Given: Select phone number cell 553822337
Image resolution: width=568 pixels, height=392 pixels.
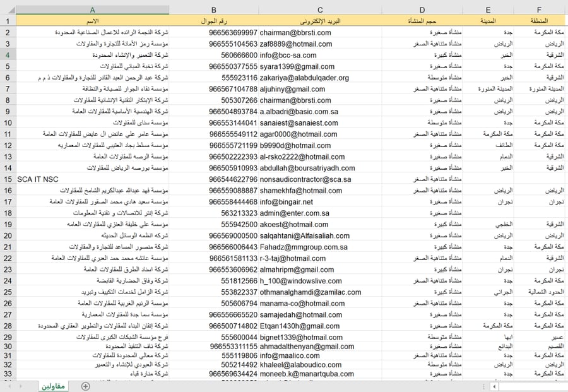Looking at the screenshot, I should click(214, 292).
